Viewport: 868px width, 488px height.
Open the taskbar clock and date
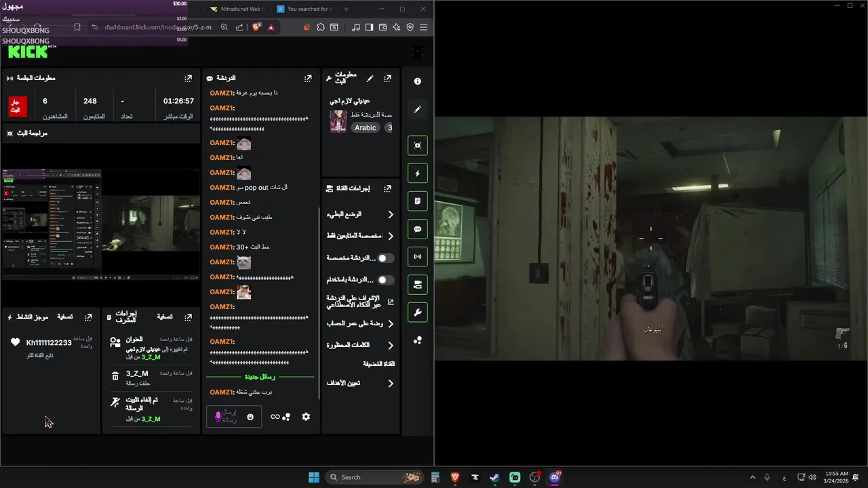coord(837,477)
